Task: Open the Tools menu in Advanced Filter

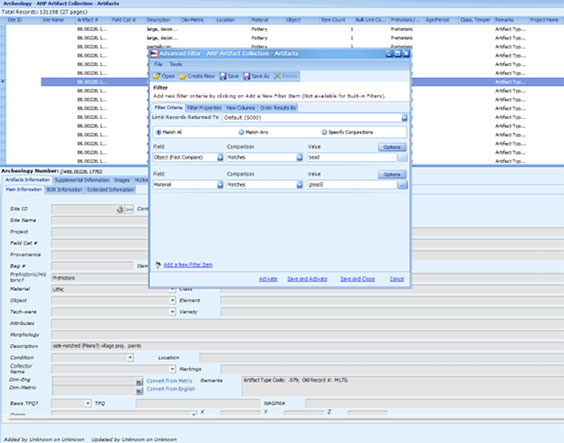Action: 176,64
